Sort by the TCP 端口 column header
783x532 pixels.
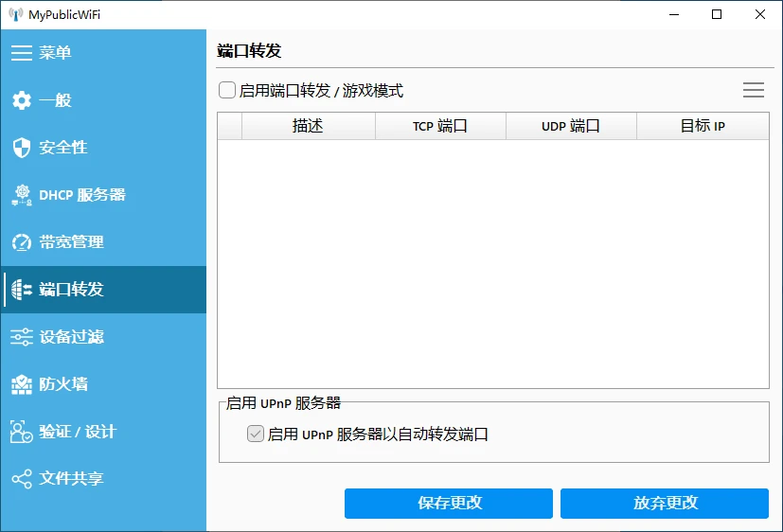click(440, 126)
